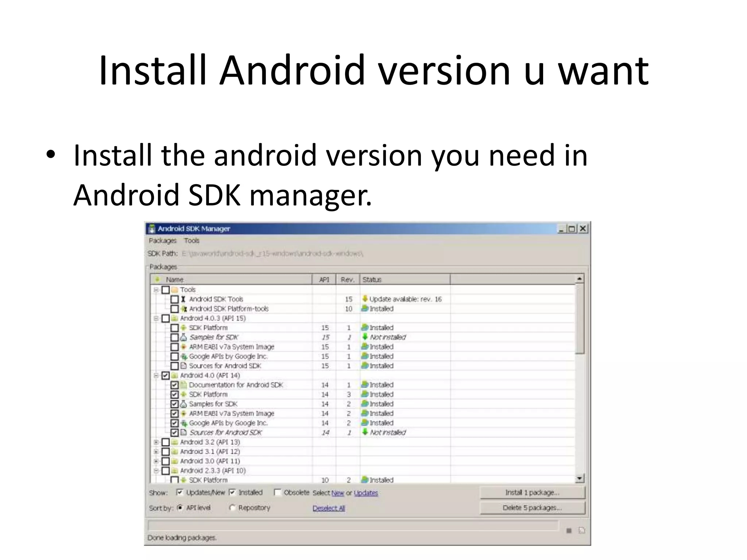Click the update-available arrow icon for SDK Tools

click(x=365, y=299)
